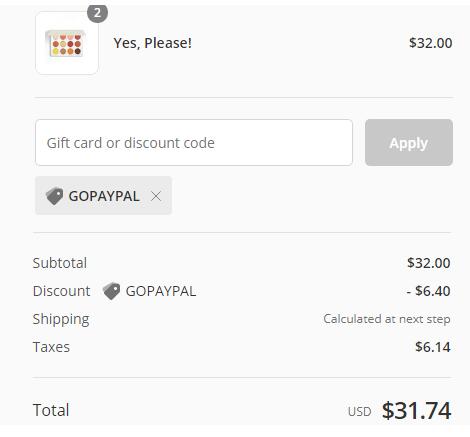Image resolution: width=470 pixels, height=437 pixels.
Task: Click the - $6.40 discount amount
Action: coord(428,291)
